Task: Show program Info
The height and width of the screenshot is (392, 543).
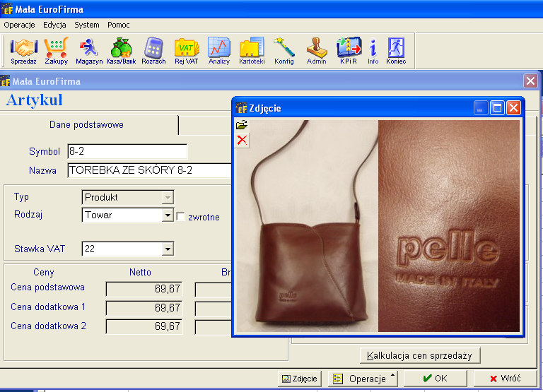Action: click(x=373, y=51)
